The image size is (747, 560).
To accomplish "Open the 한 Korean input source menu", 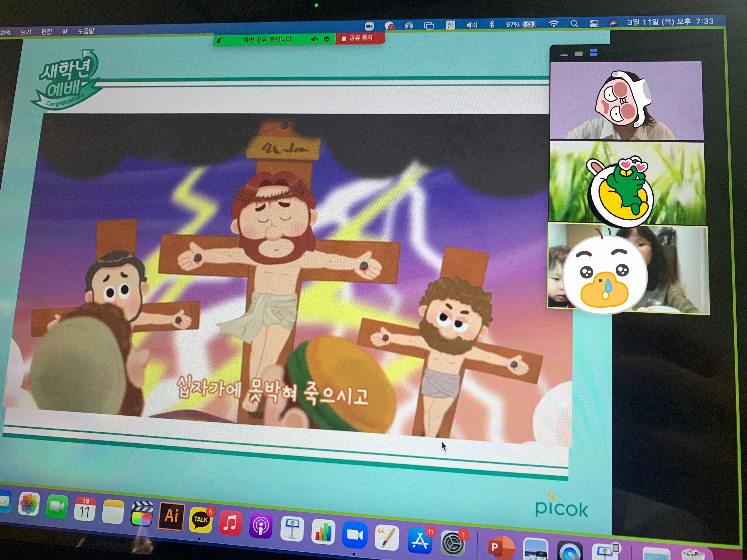I will tap(450, 25).
